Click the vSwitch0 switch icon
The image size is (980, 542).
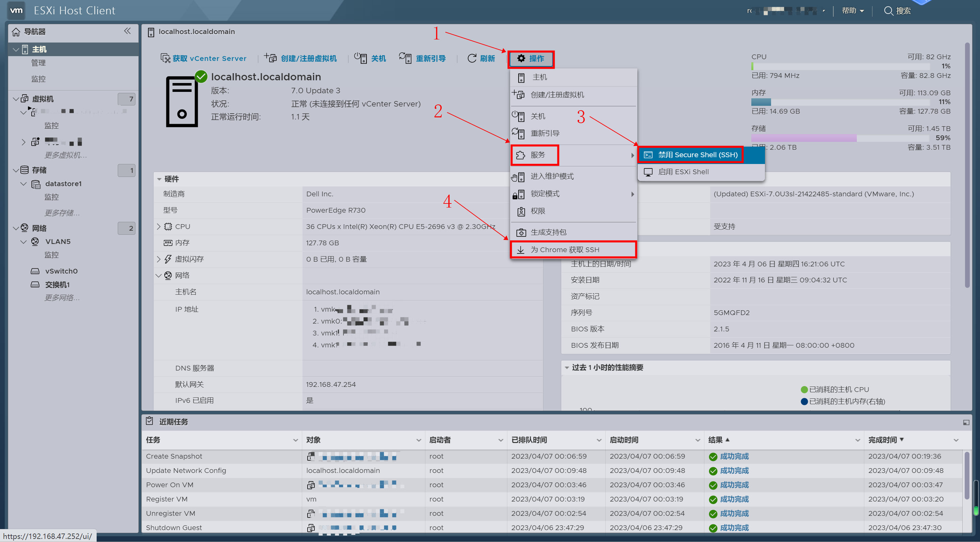(x=35, y=271)
